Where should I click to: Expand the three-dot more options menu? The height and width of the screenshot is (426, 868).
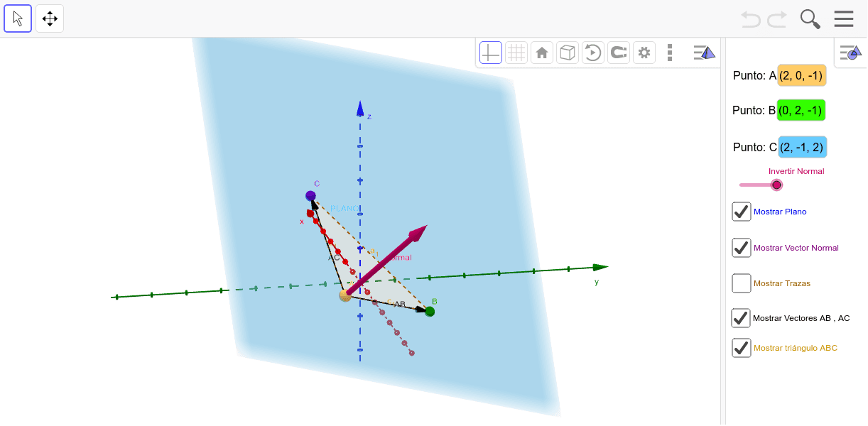tap(669, 53)
